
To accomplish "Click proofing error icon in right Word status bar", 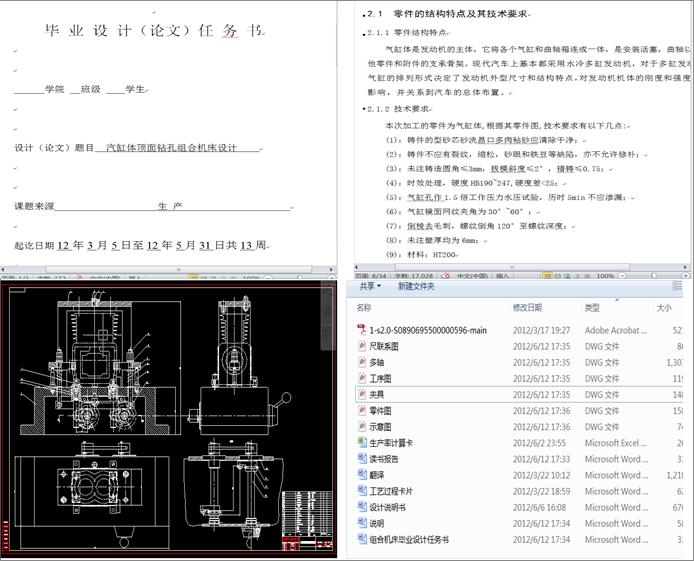I will coord(445,276).
